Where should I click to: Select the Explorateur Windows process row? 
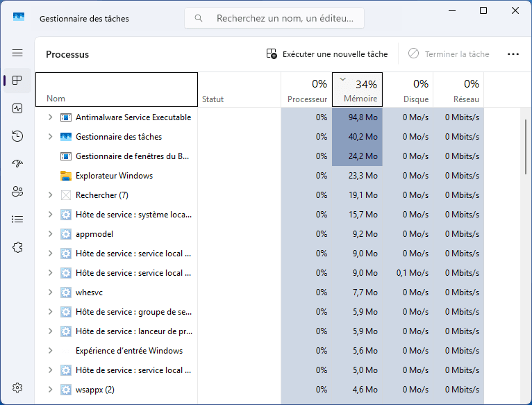pyautogui.click(x=114, y=176)
